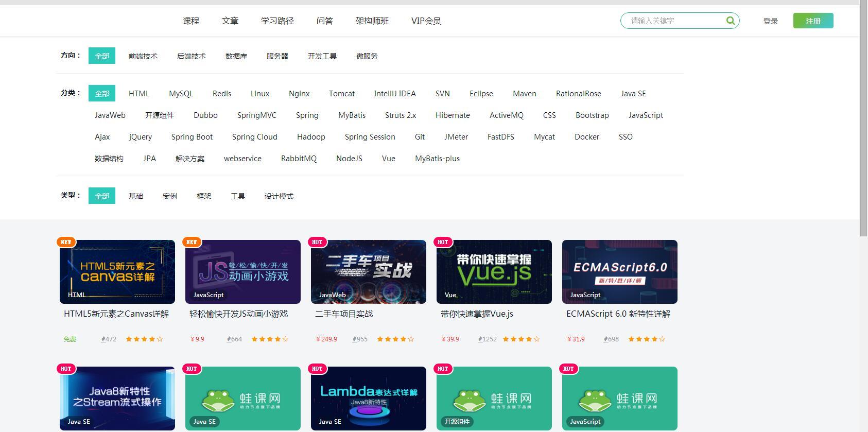The image size is (868, 432).
Task: Click the HOT badge on Lambda表达式详解 course
Action: [x=317, y=369]
